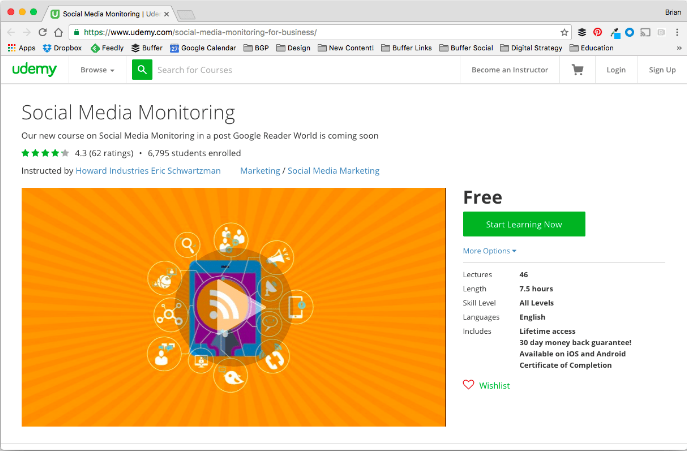Open the Feedly bookmark

tap(107, 48)
